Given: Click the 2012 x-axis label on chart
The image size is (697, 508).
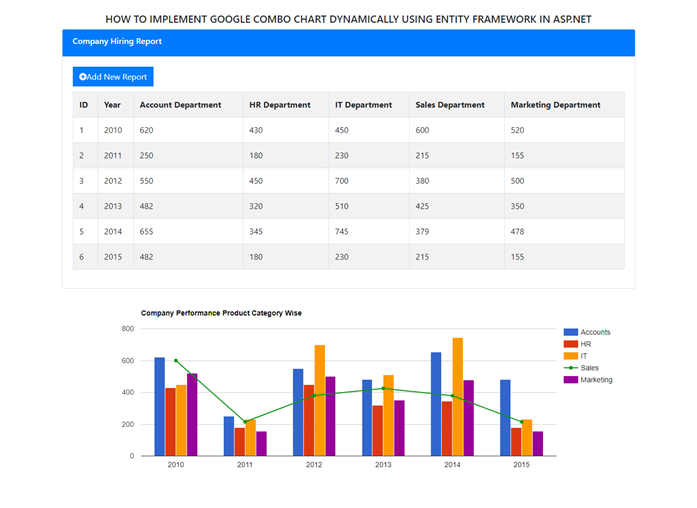Looking at the screenshot, I should [314, 464].
